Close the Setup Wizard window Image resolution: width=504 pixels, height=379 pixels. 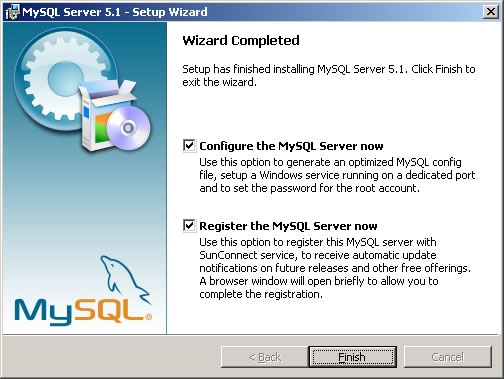tap(491, 12)
